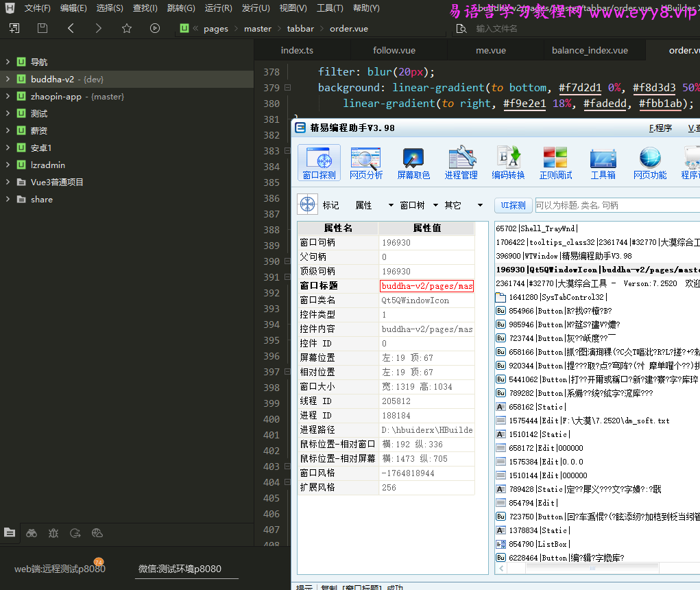Open the 编码转换 encoding converter
This screenshot has height=590, width=700.
point(508,163)
